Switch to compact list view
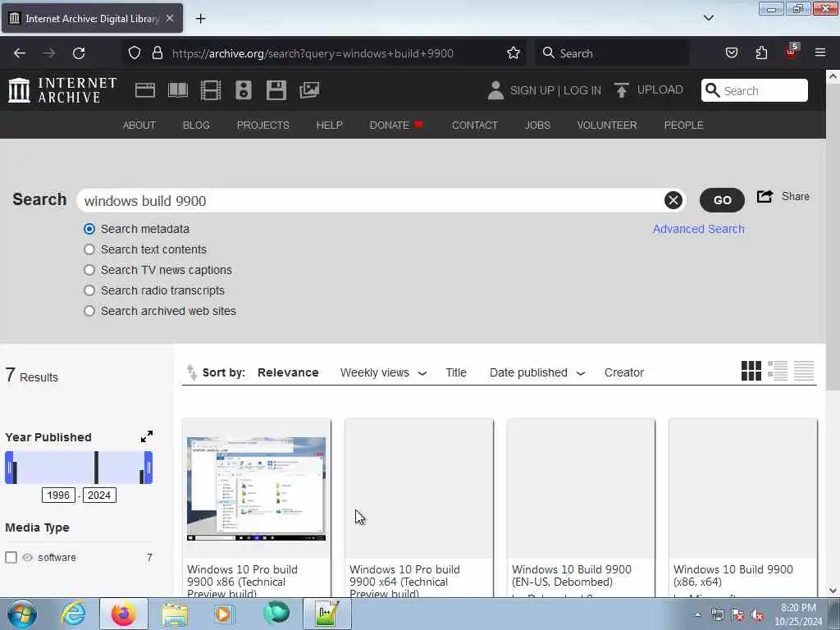The height and width of the screenshot is (630, 840). coord(804,371)
